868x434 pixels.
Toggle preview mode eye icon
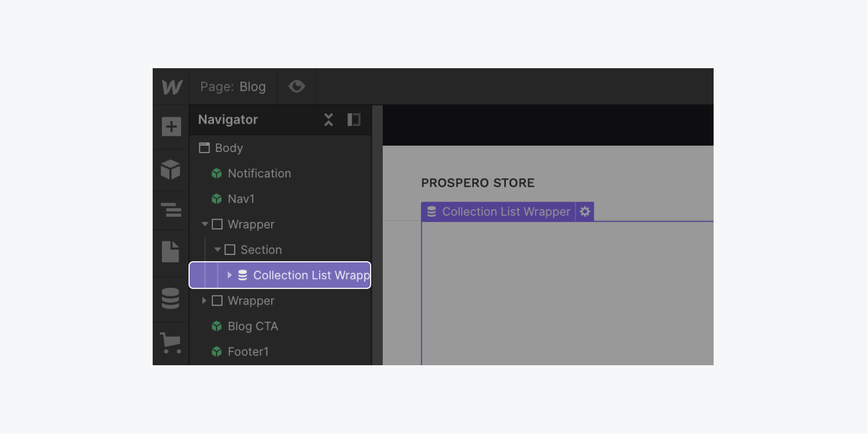(x=297, y=87)
